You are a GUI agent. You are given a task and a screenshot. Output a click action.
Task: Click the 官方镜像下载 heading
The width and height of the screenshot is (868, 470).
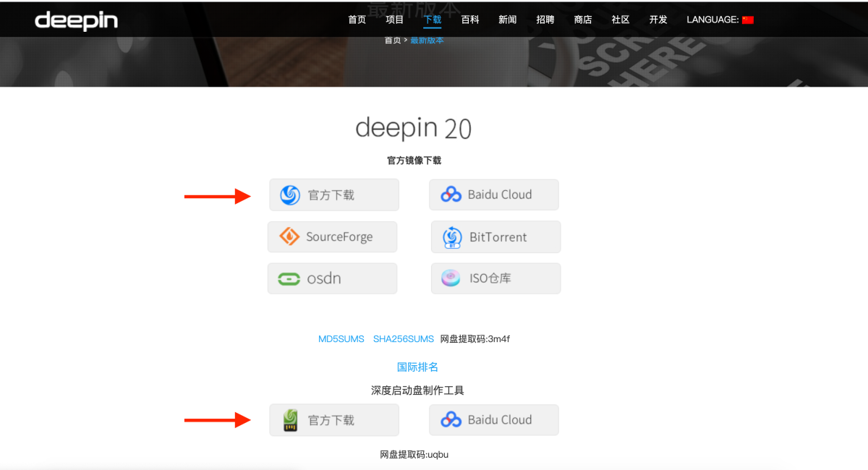(414, 161)
